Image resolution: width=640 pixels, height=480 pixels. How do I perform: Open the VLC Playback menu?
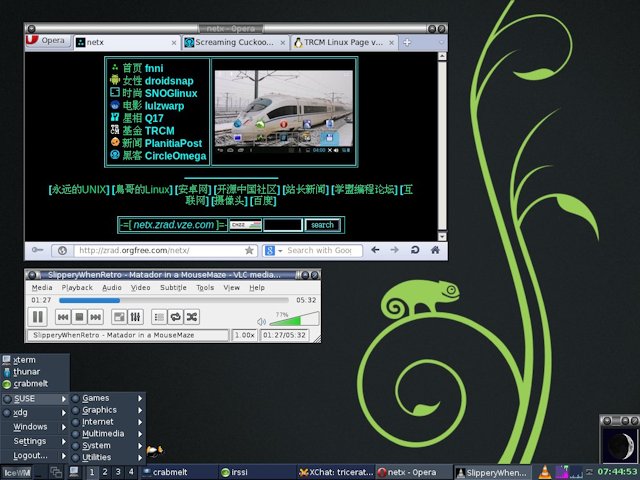point(77,287)
